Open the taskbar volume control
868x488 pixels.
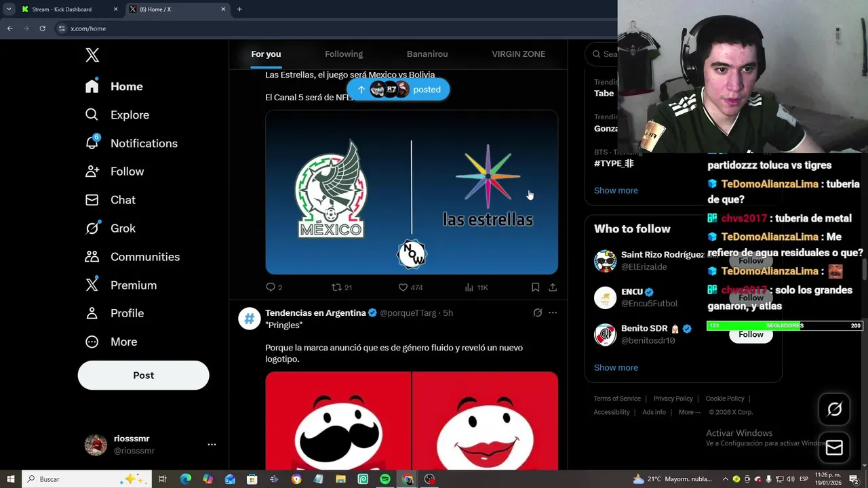coord(790,479)
